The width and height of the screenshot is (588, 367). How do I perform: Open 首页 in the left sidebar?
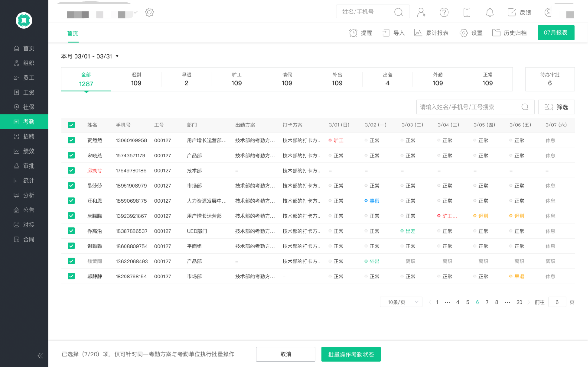point(24,48)
